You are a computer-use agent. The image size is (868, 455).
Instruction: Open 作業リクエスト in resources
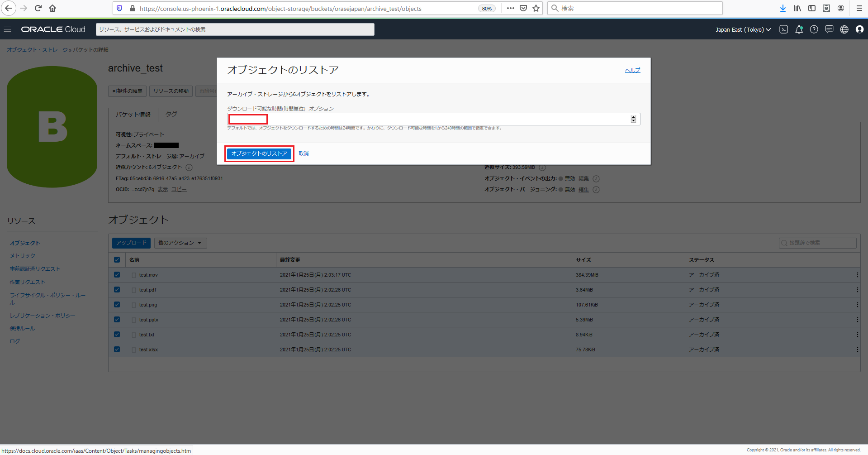28,282
